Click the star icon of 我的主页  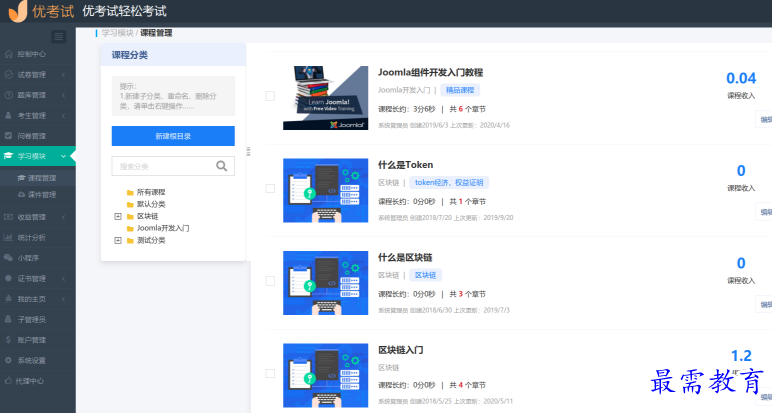(8, 299)
